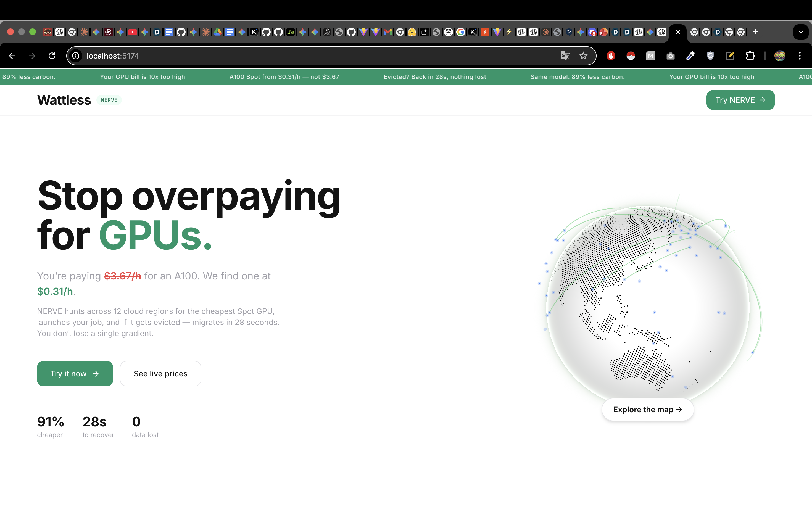Activate the eyedropper color picker extension
The width and height of the screenshot is (812, 528).
pyautogui.click(x=690, y=56)
